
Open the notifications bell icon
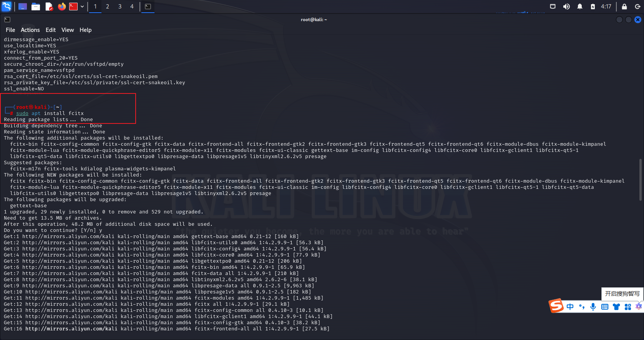(x=580, y=7)
